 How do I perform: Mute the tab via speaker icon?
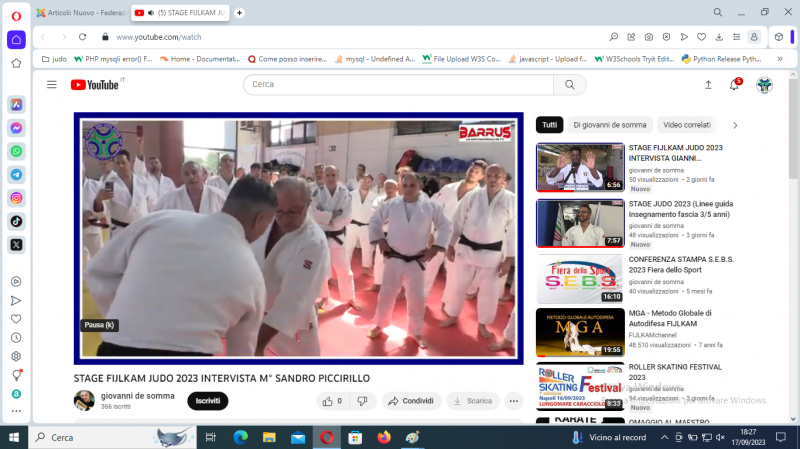[x=151, y=13]
